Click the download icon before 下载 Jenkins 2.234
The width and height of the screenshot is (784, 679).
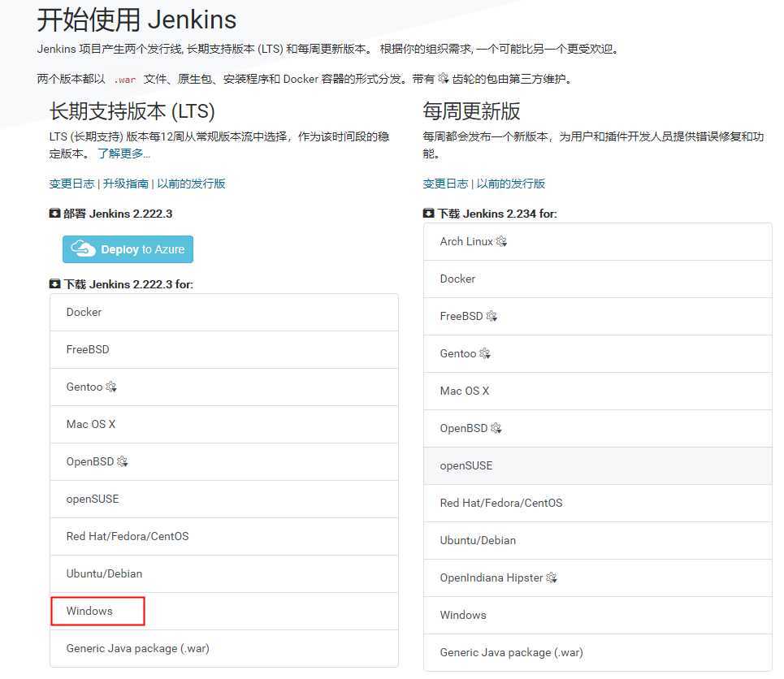pos(428,214)
